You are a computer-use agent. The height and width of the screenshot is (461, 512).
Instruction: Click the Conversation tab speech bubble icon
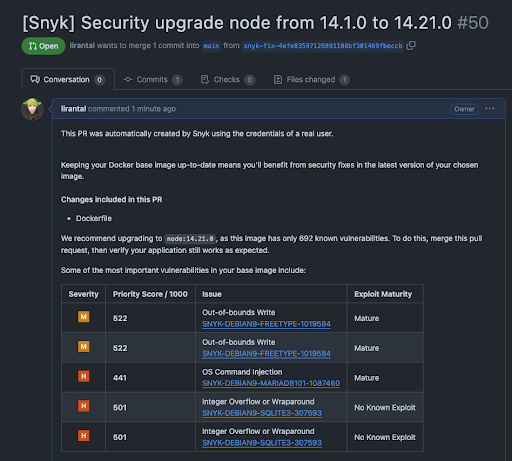pyautogui.click(x=35, y=79)
